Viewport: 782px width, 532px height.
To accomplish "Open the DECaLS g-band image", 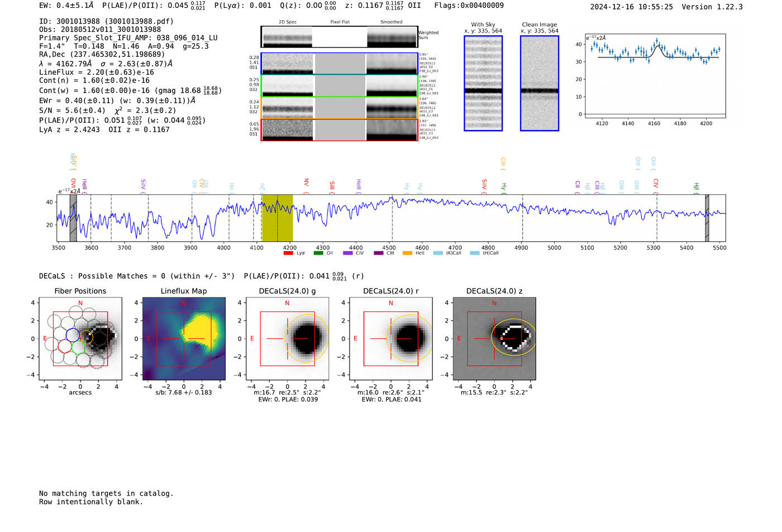I will tap(287, 339).
